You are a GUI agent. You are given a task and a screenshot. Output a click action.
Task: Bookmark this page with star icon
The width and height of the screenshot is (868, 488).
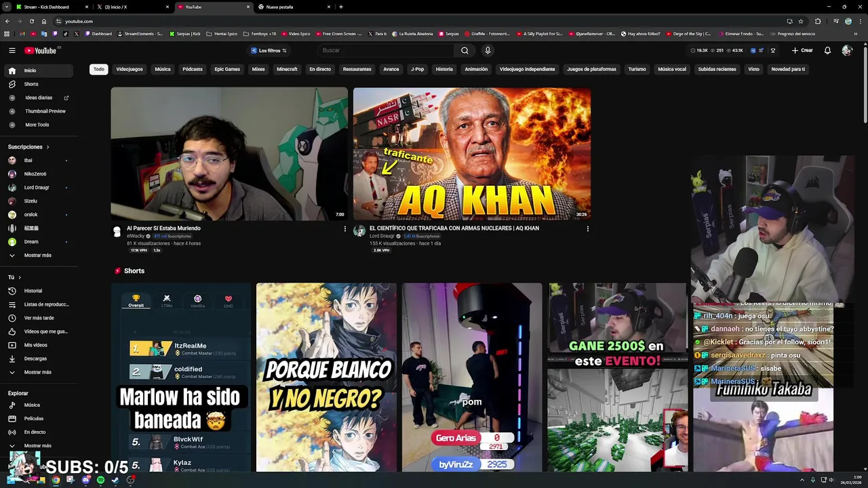[x=801, y=21]
